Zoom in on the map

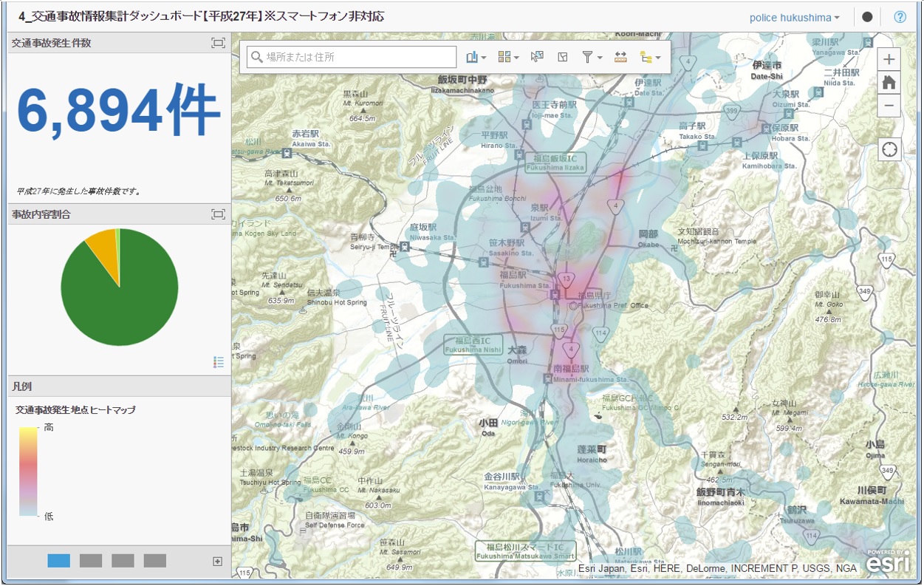(889, 59)
